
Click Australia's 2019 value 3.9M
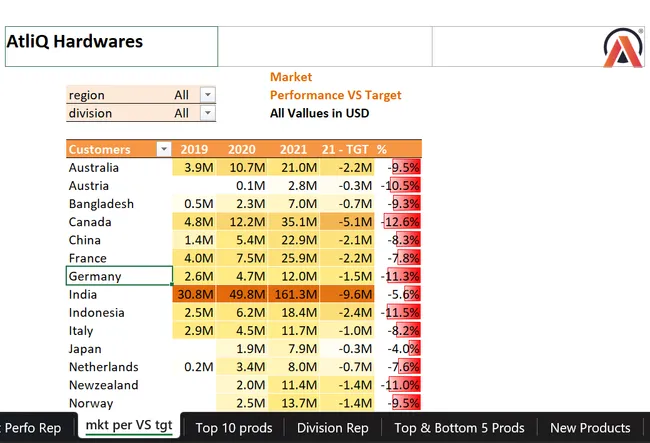click(194, 167)
